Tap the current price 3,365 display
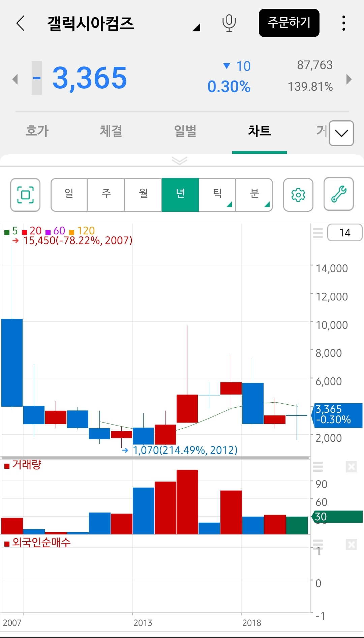Image resolution: width=364 pixels, height=638 pixels. [89, 78]
